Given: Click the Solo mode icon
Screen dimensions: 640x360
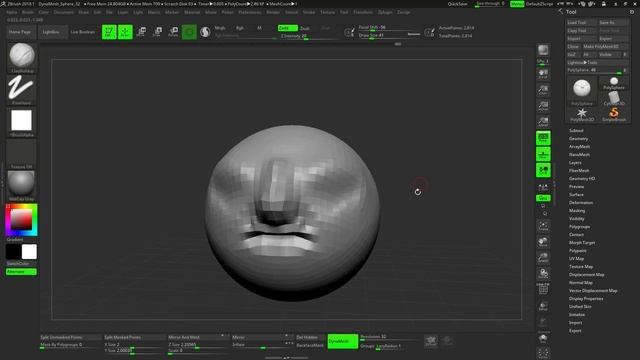Looking at the screenshot, I should pyautogui.click(x=543, y=338).
